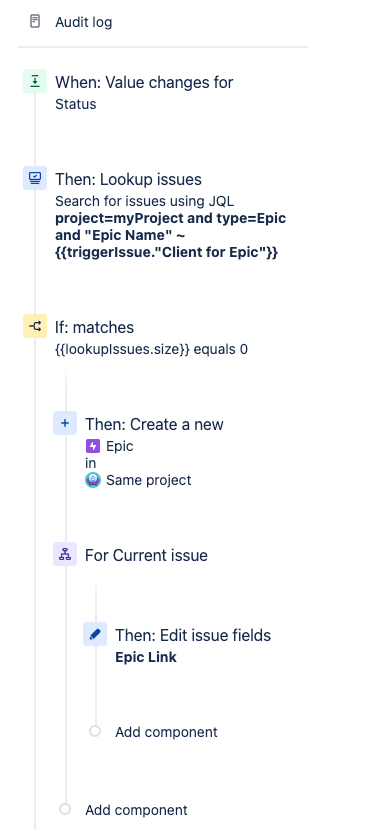The image size is (367, 830).
Task: Click the plus icon for Create a new
Action: pos(65,423)
